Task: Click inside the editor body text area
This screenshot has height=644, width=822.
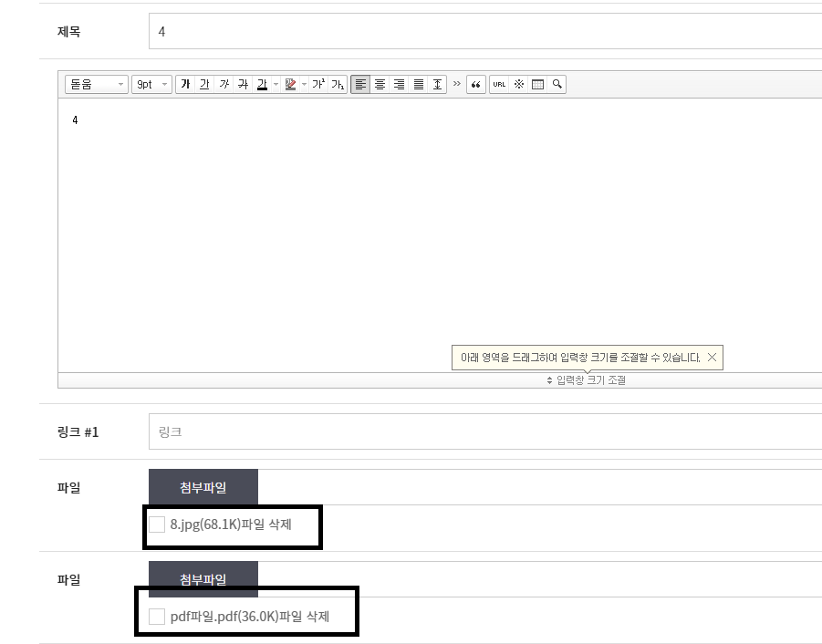Action: pyautogui.click(x=440, y=235)
